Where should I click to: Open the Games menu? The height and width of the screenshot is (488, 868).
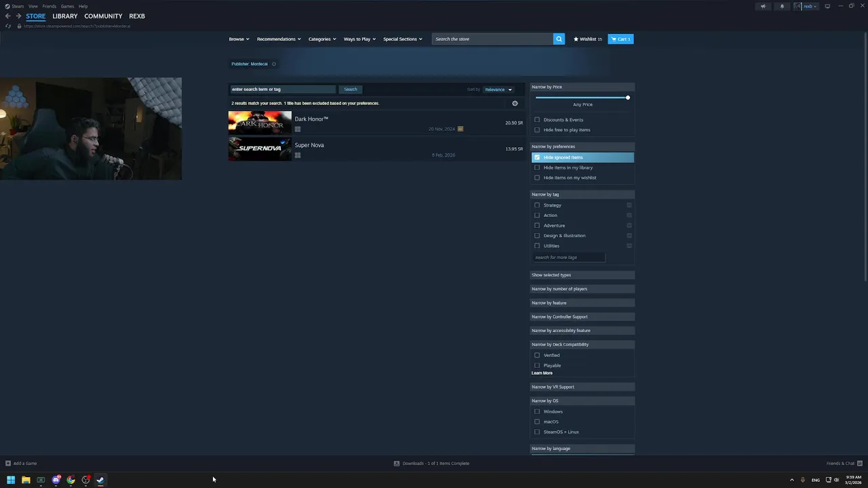(x=67, y=6)
